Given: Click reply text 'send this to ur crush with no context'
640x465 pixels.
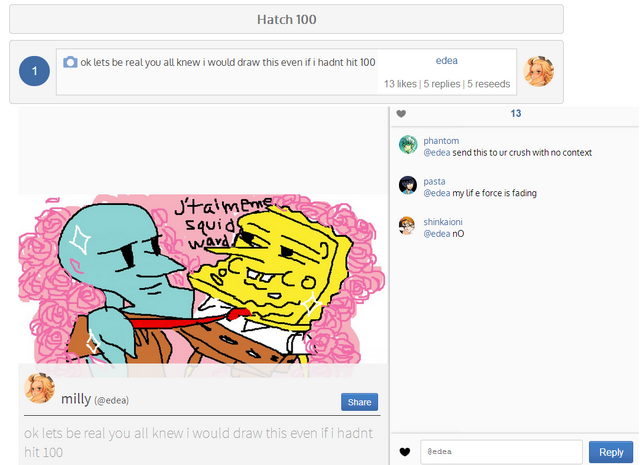Looking at the screenshot, I should 522,153.
